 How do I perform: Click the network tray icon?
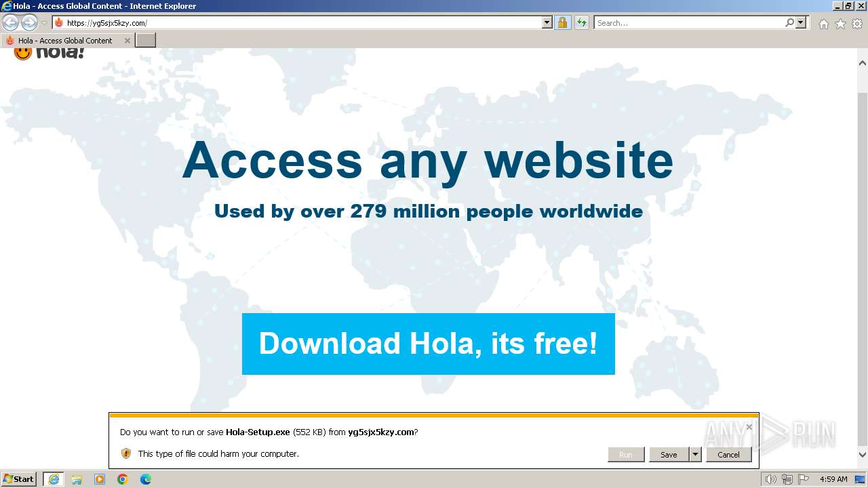787,479
